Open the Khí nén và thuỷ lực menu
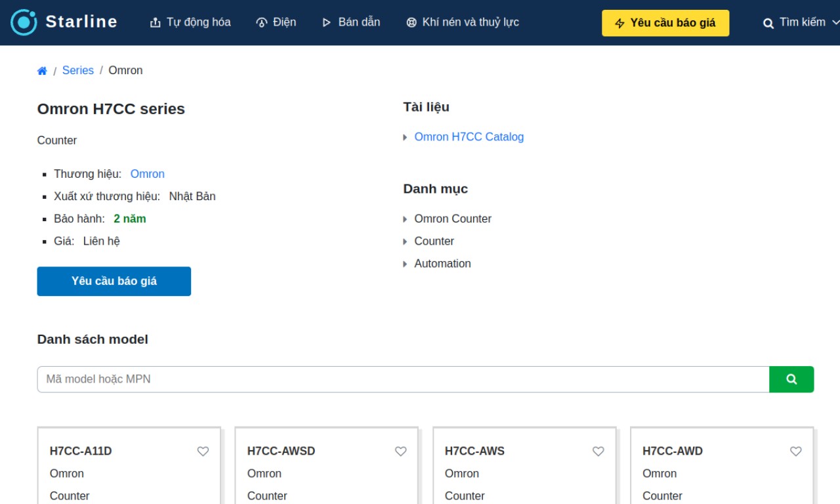Viewport: 840px width, 504px height. click(463, 22)
